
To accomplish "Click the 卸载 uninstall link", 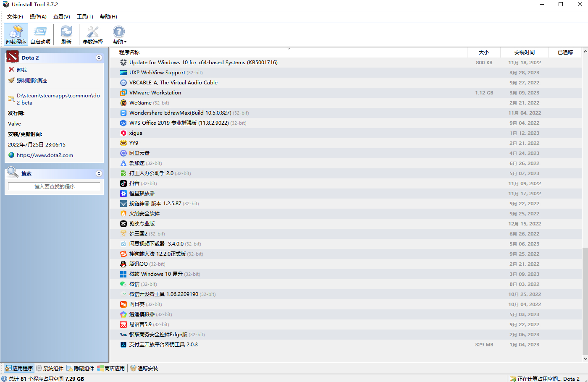I will [x=22, y=70].
